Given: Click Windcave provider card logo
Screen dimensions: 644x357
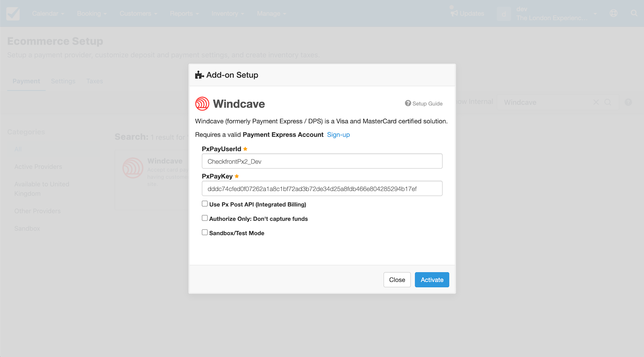Looking at the screenshot, I should (133, 168).
